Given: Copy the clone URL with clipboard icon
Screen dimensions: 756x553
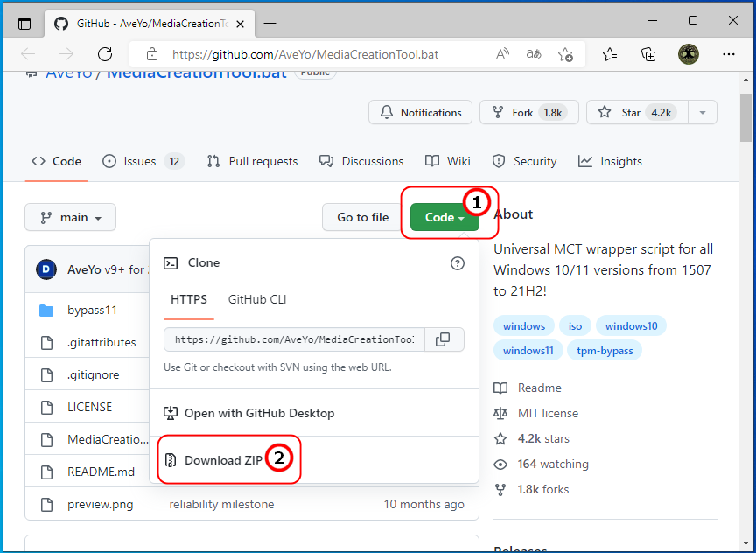Looking at the screenshot, I should (443, 339).
